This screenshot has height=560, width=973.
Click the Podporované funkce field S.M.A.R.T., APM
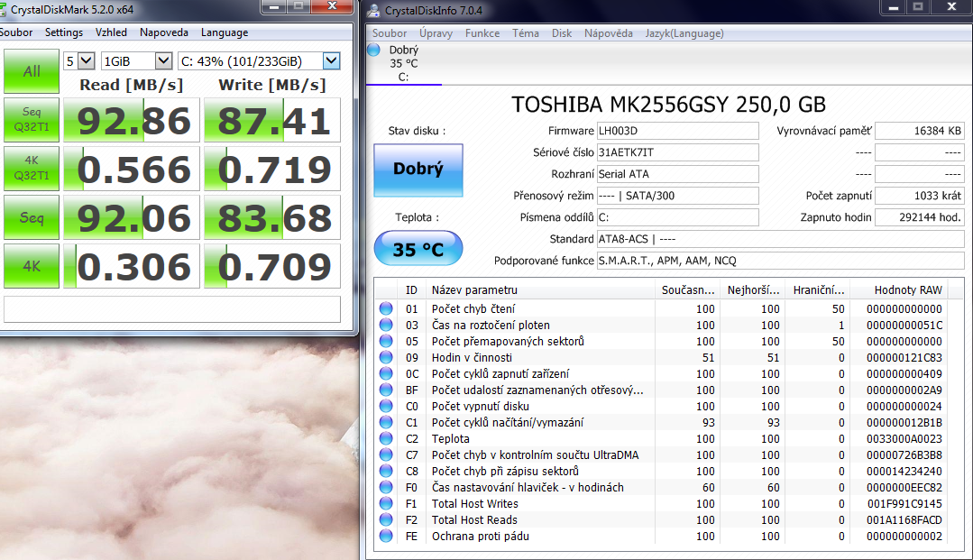(781, 261)
